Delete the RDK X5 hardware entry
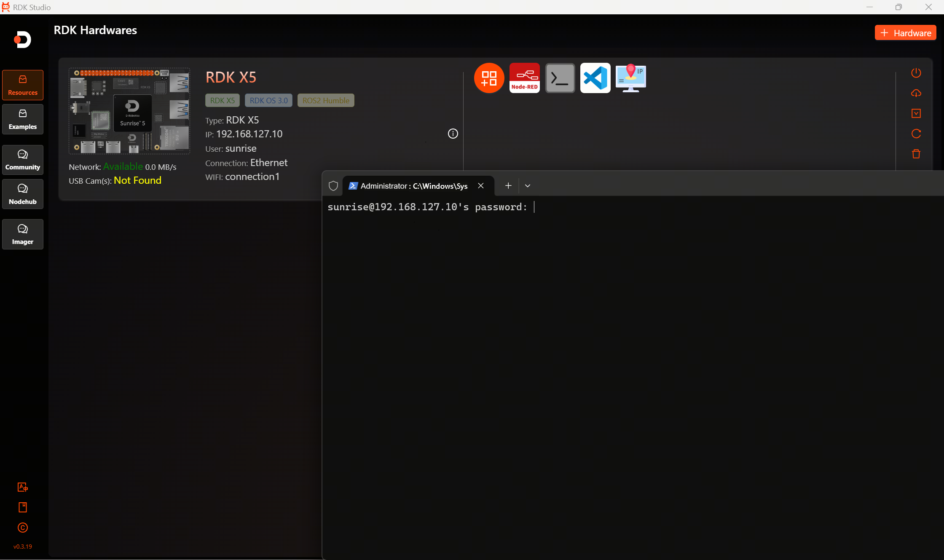The image size is (944, 560). (x=916, y=154)
